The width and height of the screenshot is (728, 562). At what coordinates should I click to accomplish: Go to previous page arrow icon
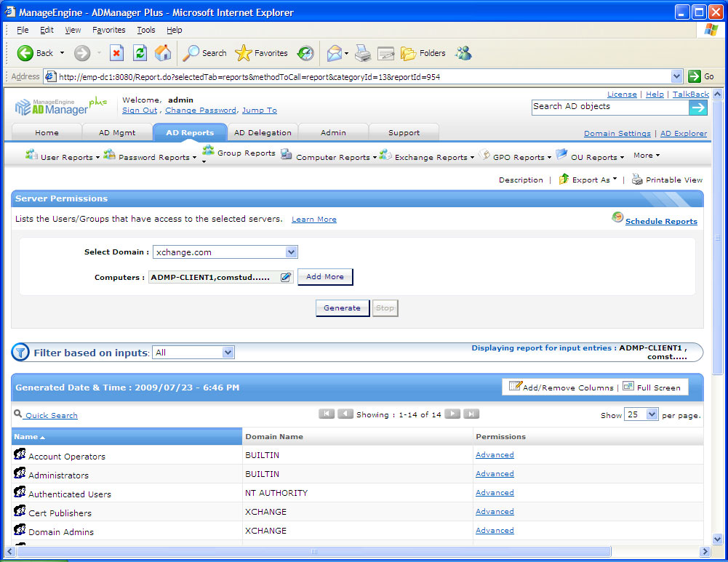(345, 414)
